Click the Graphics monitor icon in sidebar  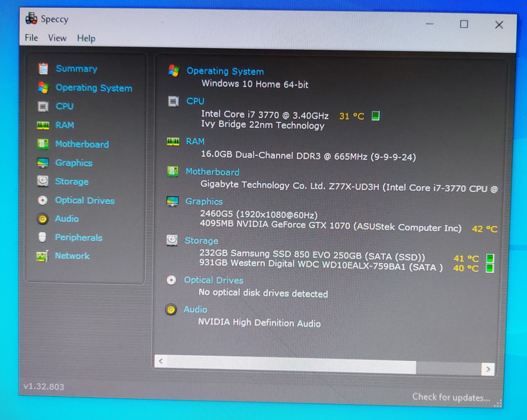tap(43, 163)
